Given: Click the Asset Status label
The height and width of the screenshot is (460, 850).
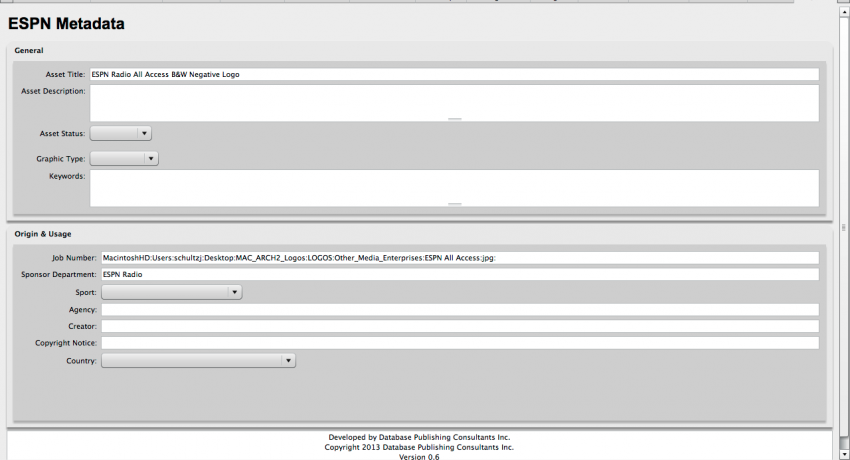Looking at the screenshot, I should 62,133.
